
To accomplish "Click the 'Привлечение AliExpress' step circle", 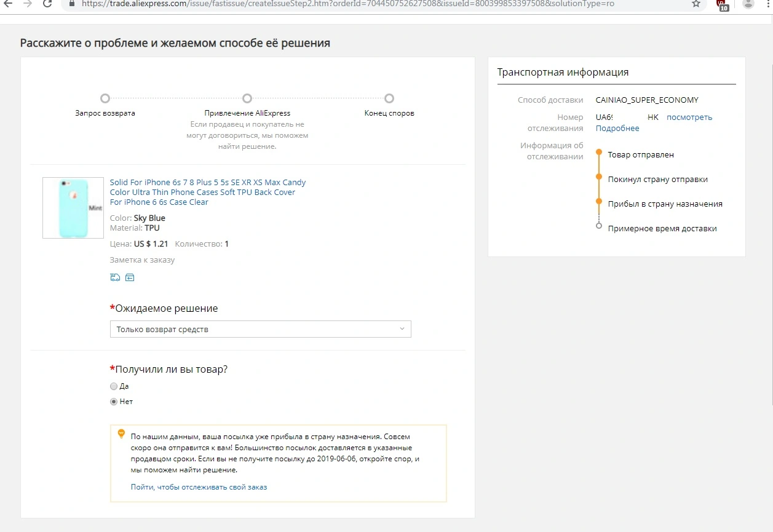I will (247, 98).
